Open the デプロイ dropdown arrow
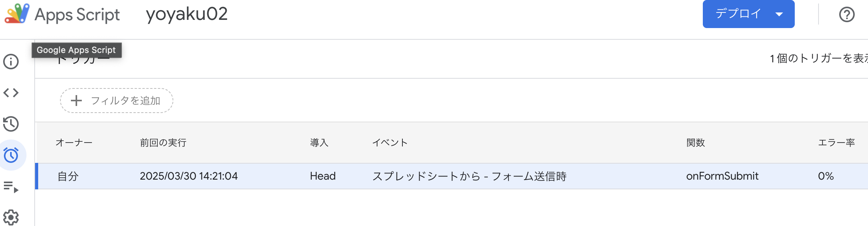 tap(778, 14)
